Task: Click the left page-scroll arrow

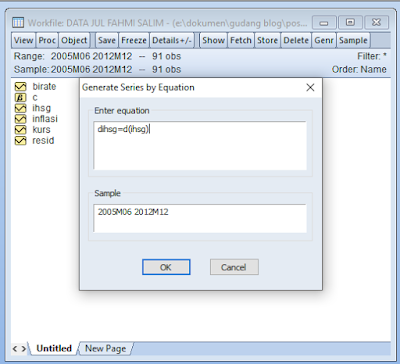Action: point(15,349)
